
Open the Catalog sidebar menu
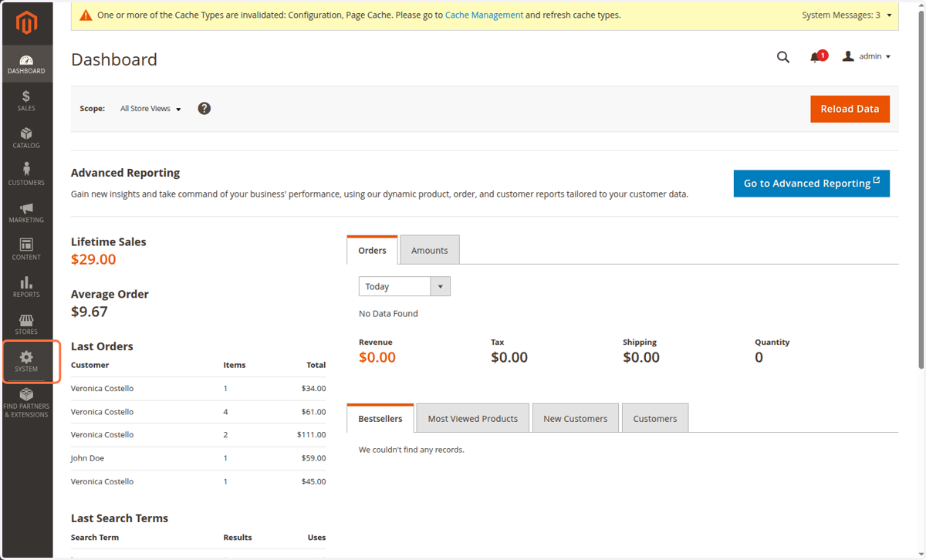(x=26, y=138)
